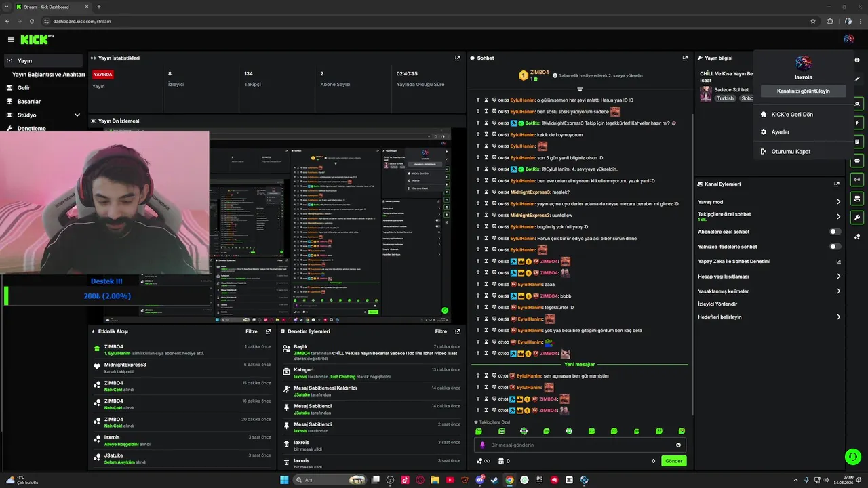This screenshot has height=488, width=868.
Task: Open Filtre in Etkinlik Akışı panel
Action: (251, 331)
